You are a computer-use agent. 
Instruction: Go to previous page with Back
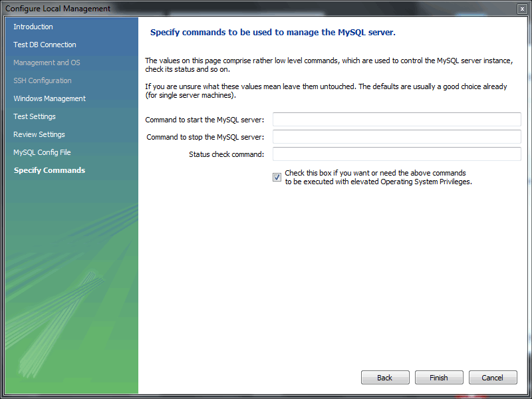tap(385, 377)
